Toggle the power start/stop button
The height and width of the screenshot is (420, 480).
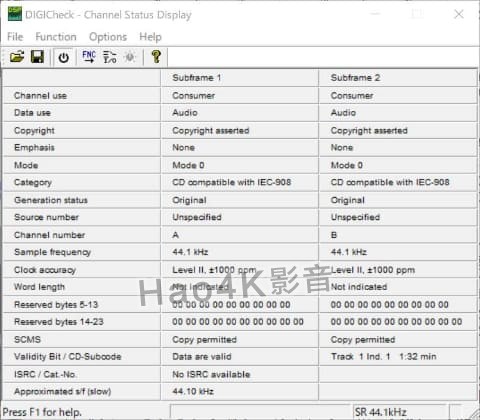(63, 57)
